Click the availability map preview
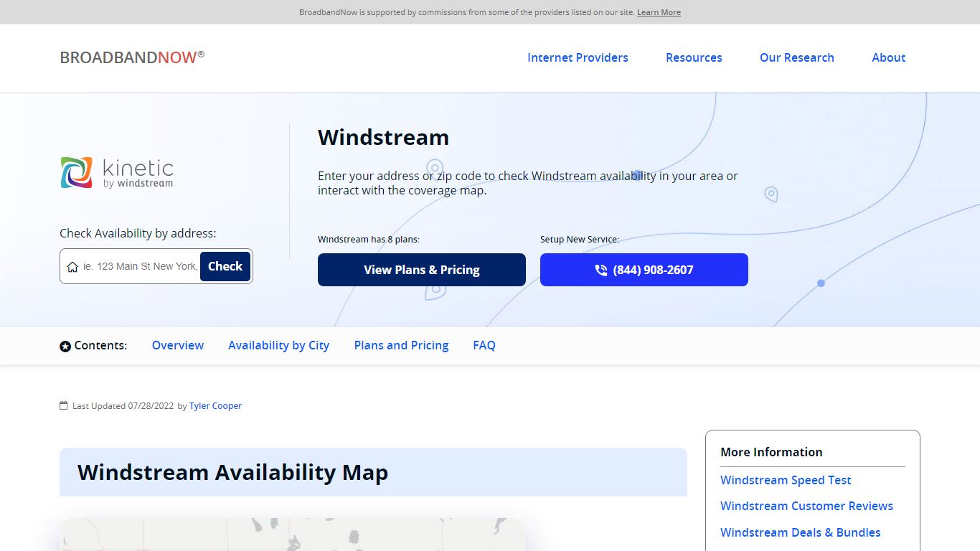 click(293, 534)
